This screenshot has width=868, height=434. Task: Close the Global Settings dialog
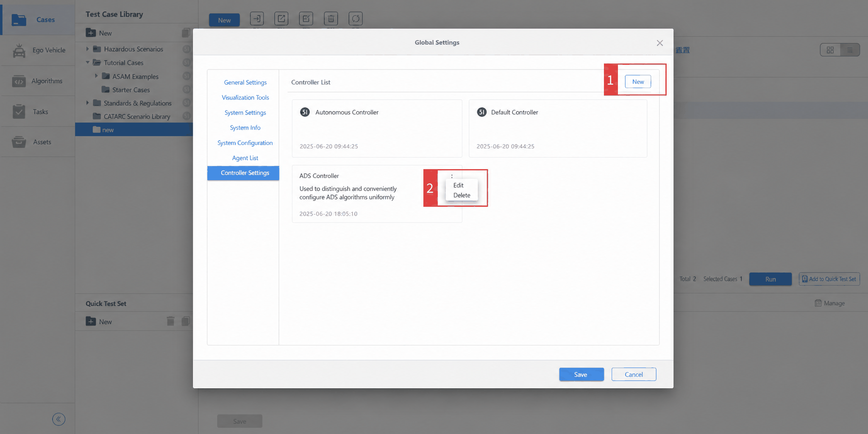pos(659,43)
